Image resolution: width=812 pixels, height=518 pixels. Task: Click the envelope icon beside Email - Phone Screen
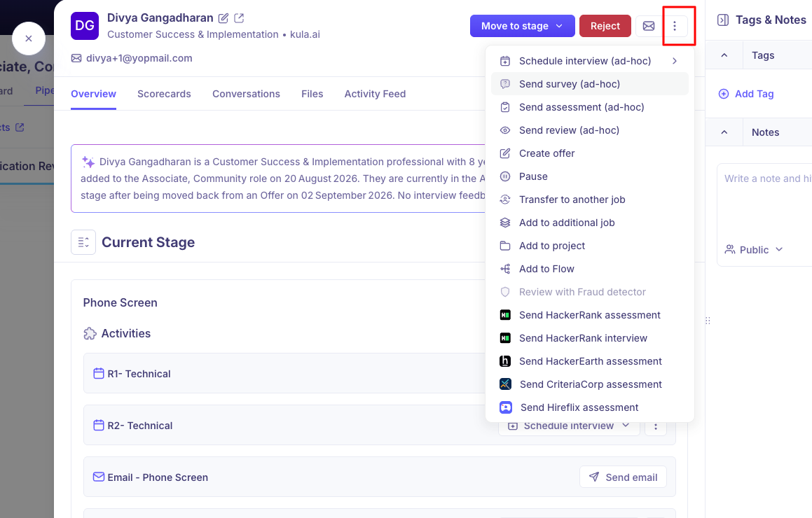coord(98,477)
